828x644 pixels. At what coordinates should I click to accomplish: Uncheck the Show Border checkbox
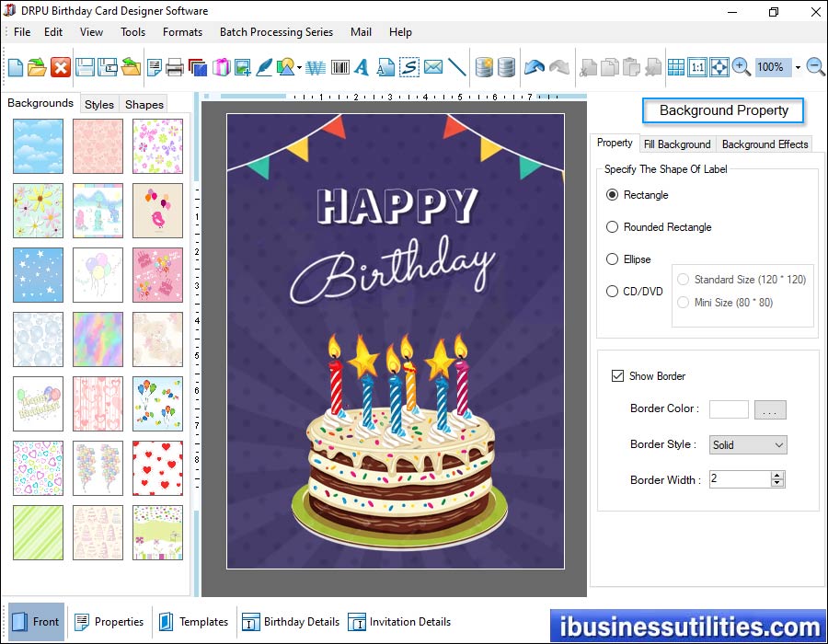coord(617,376)
